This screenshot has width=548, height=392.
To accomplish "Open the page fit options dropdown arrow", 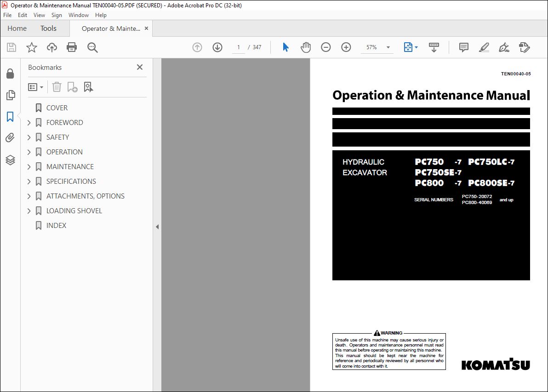I will (x=416, y=47).
